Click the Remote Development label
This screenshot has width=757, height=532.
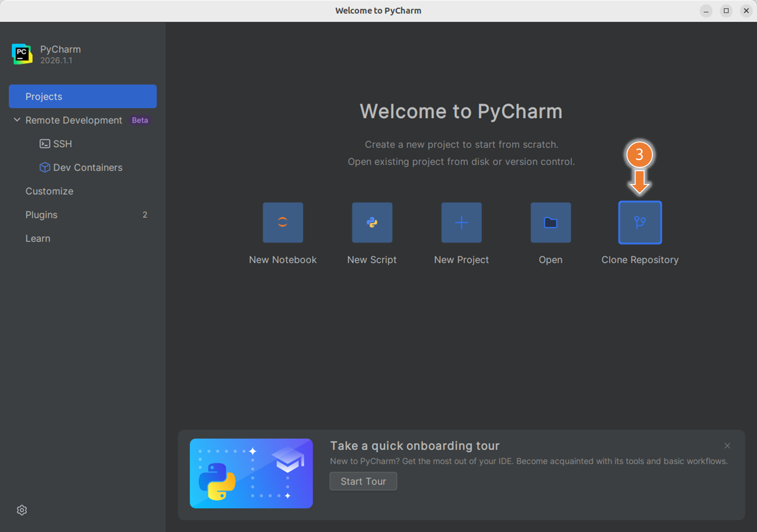tap(74, 120)
